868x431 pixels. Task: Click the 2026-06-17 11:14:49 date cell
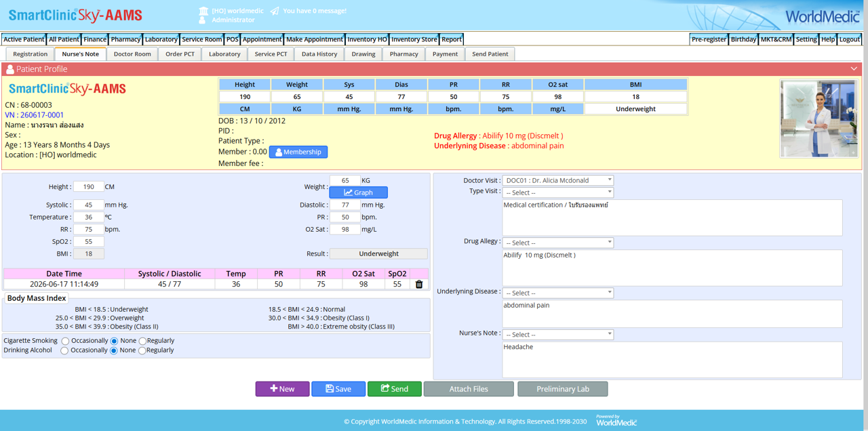pos(64,285)
